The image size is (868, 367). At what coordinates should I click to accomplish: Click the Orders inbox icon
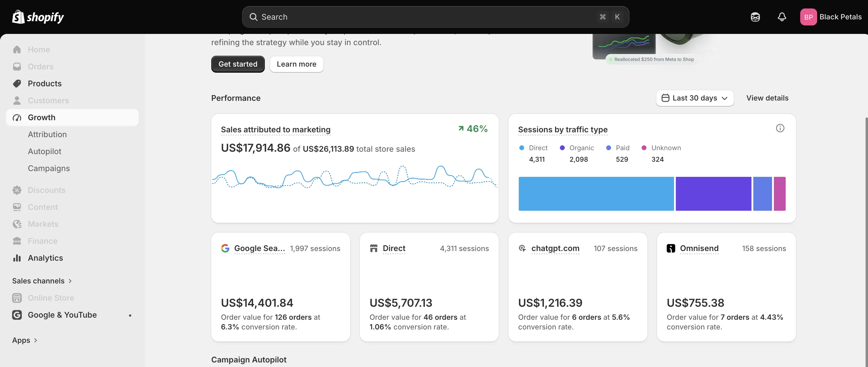tap(17, 66)
